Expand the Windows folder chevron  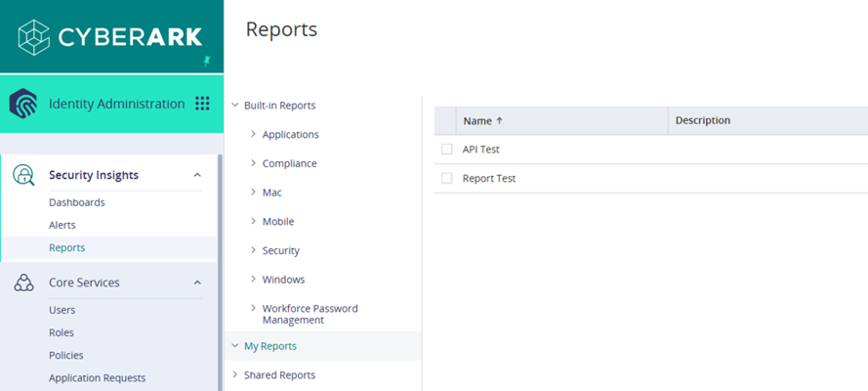[253, 279]
